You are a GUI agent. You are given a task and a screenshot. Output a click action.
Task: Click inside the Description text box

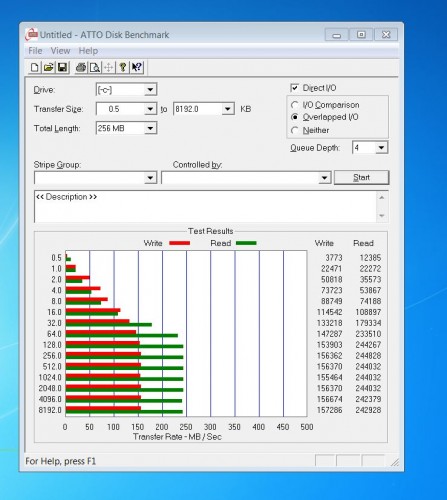click(205, 206)
